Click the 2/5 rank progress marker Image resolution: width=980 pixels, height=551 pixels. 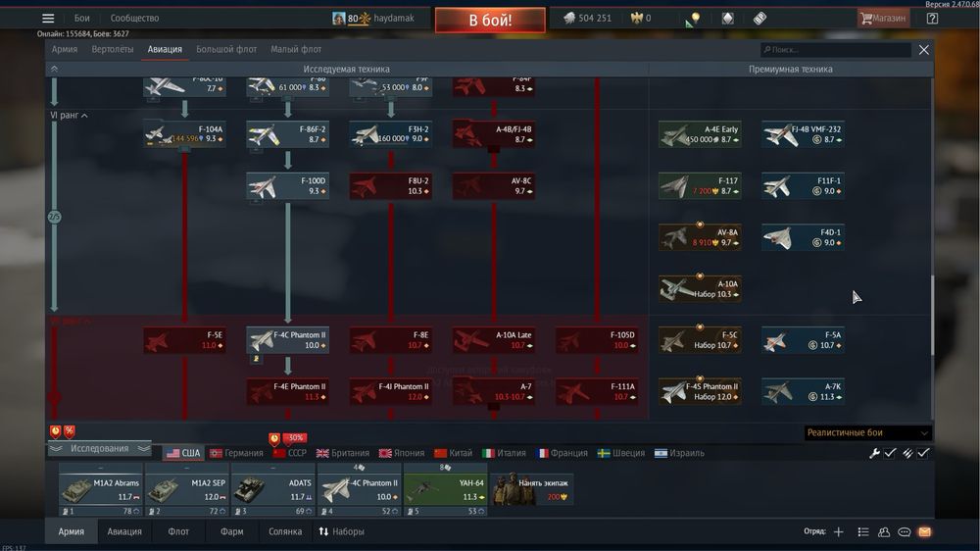[x=54, y=217]
